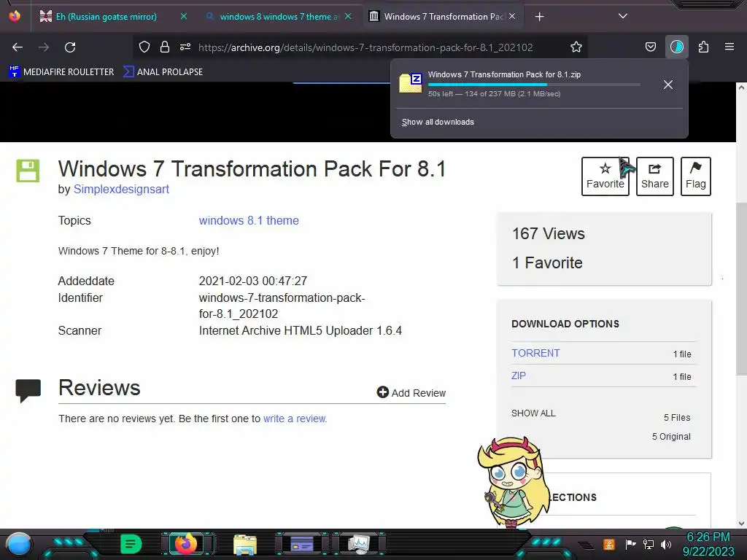Screen dimensions: 747x560
Task: Cancel the zip download with X
Action: [x=668, y=85]
